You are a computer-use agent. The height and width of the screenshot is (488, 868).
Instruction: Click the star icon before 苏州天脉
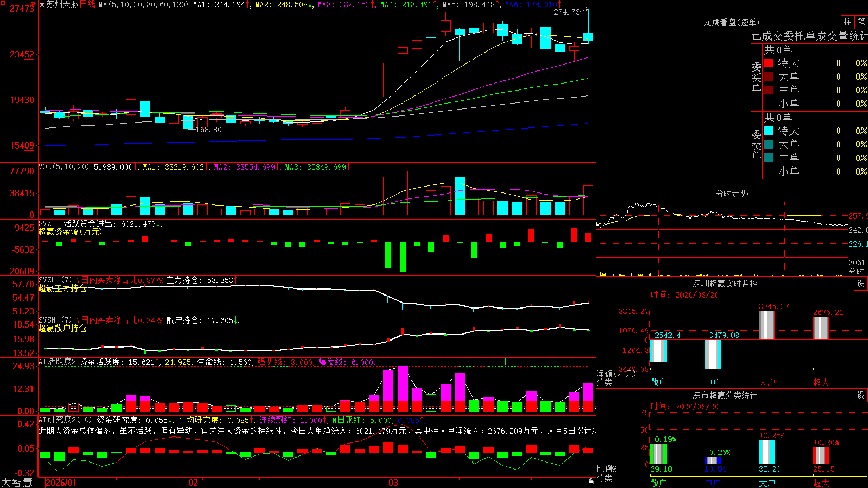pyautogui.click(x=42, y=4)
